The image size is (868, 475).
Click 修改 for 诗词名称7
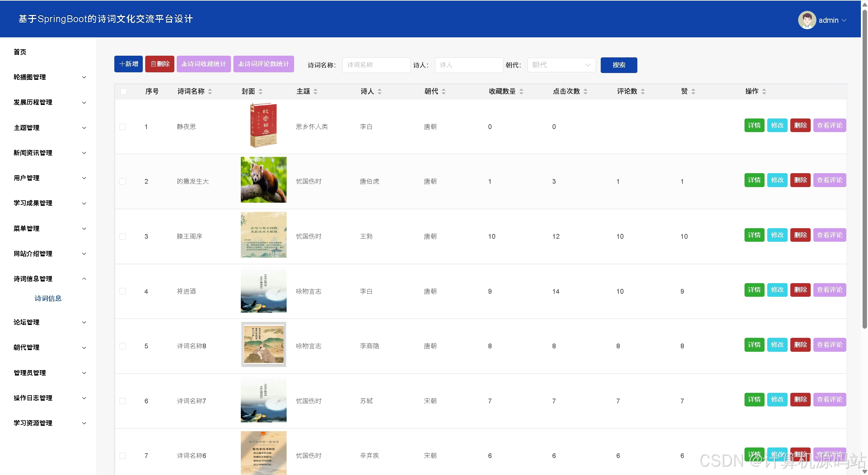click(777, 400)
